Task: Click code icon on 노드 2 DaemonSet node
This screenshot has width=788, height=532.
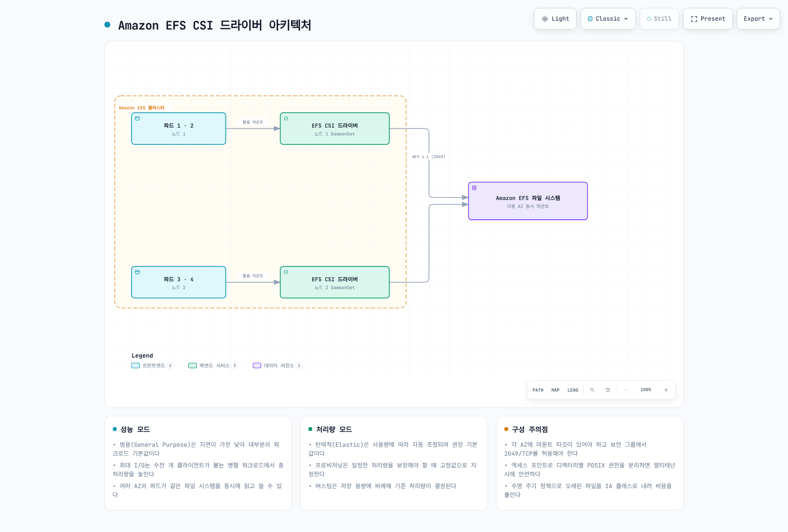Action: click(x=286, y=272)
